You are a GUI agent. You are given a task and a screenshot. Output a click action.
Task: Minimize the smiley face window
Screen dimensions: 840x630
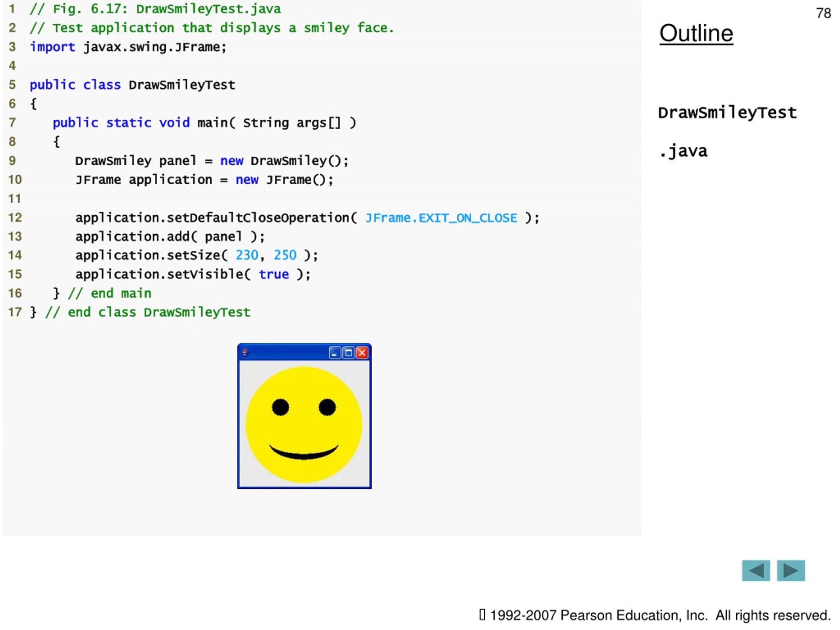pos(335,353)
